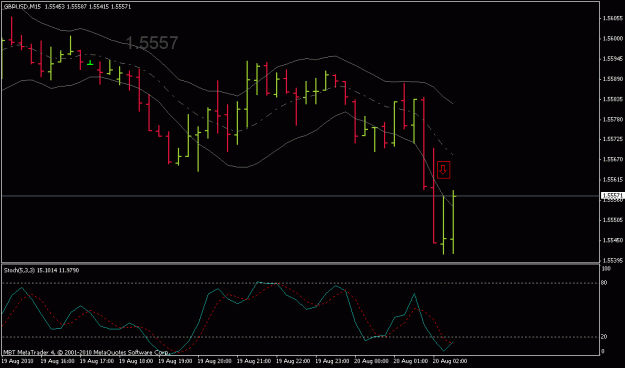Image resolution: width=625 pixels, height=368 pixels.
Task: Click the 20 Aug 00:00 time label
Action: [x=371, y=361]
